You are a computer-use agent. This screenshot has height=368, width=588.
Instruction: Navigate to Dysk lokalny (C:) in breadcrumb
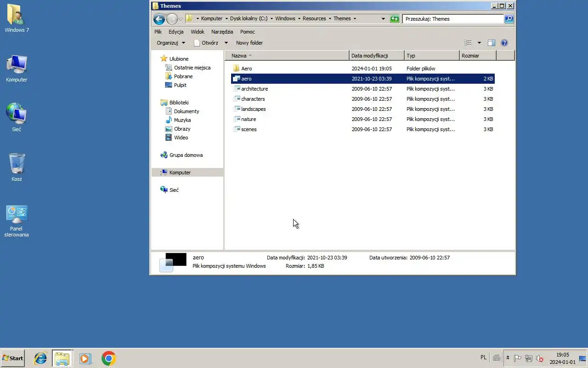[x=249, y=19]
